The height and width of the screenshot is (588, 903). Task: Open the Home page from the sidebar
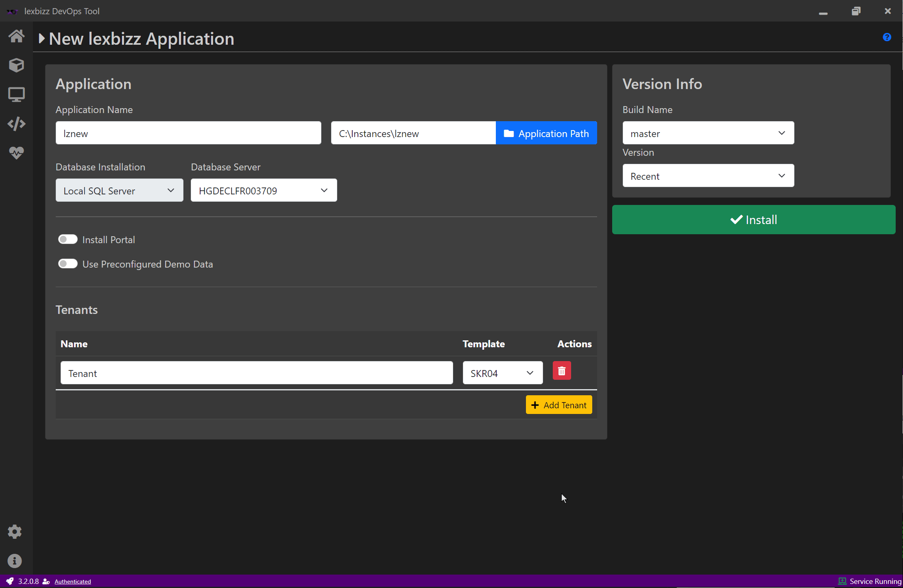(16, 36)
